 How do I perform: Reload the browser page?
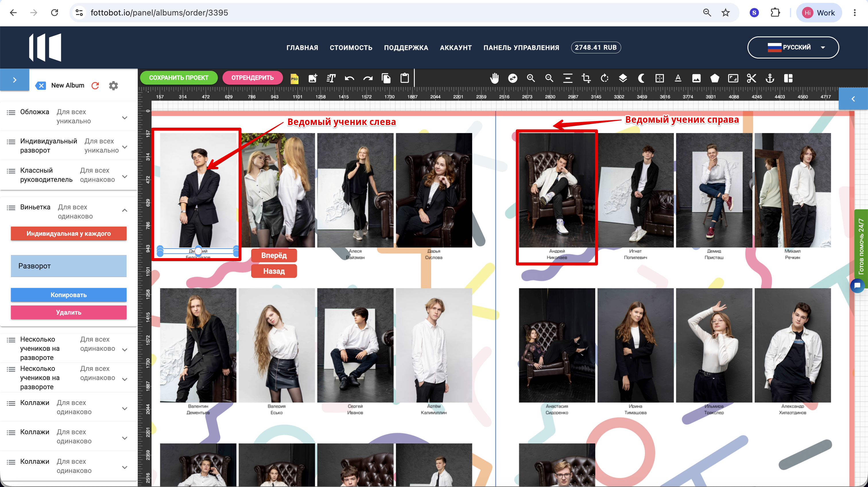coord(55,13)
